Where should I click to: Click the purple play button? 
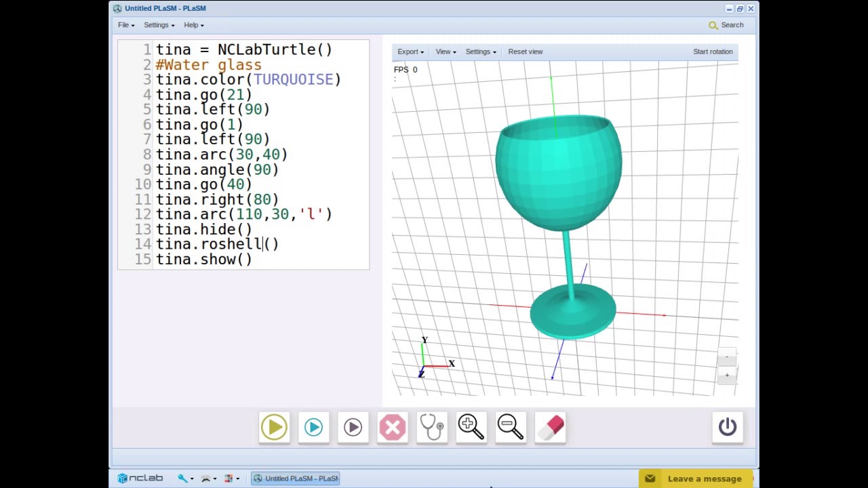[x=353, y=427]
